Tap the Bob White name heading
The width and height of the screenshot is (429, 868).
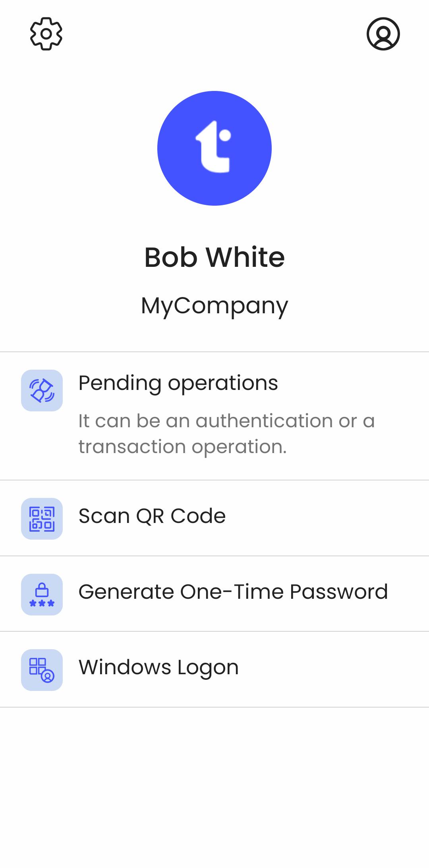click(x=214, y=257)
